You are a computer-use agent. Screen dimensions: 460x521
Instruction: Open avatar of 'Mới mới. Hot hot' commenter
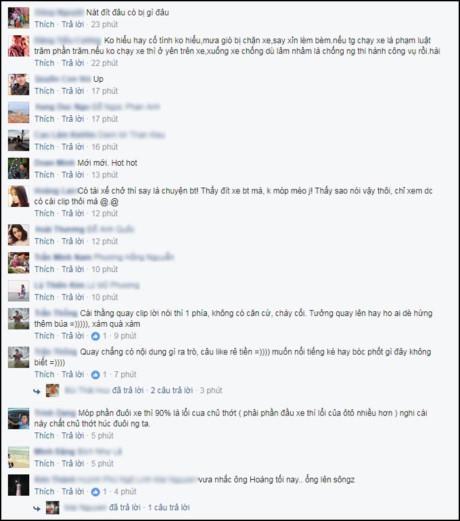tap(19, 168)
